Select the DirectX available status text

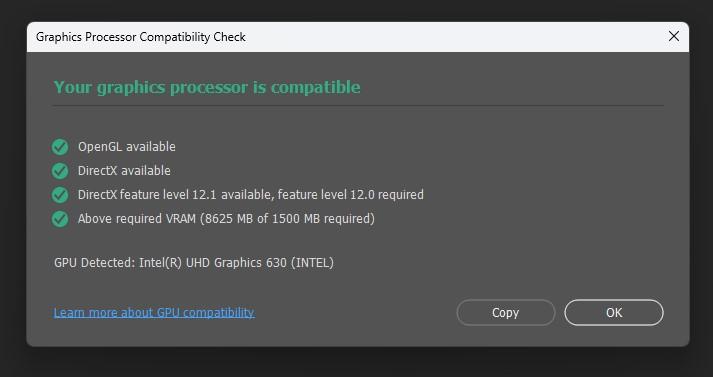124,171
